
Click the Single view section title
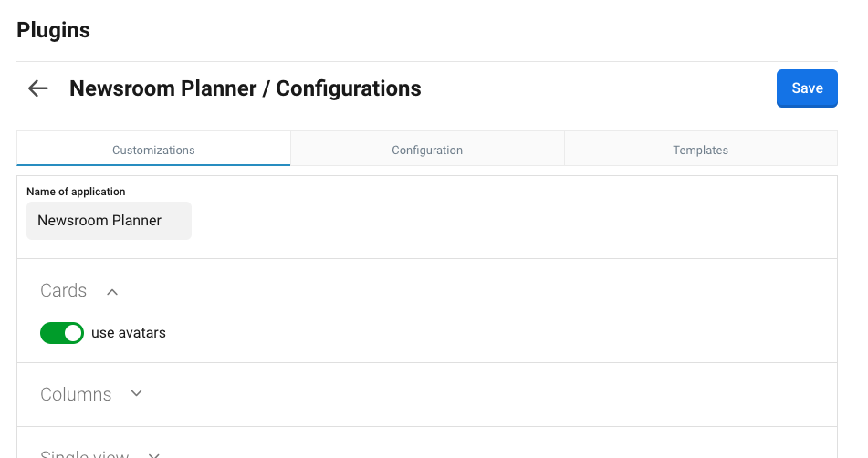click(85, 453)
